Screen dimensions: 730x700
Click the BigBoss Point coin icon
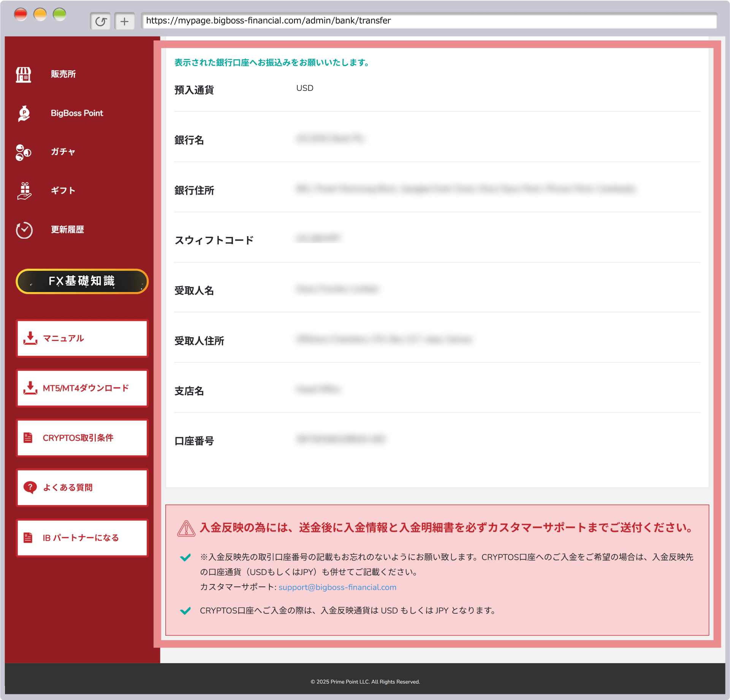[24, 113]
